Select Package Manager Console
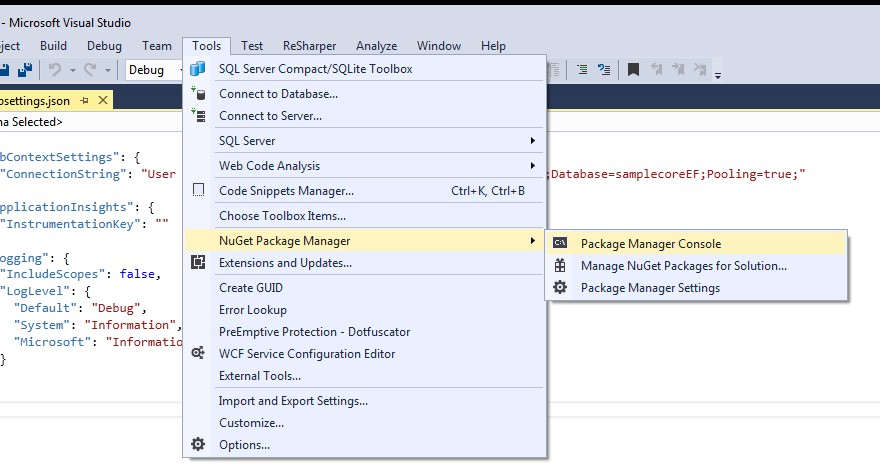The height and width of the screenshot is (475, 880). click(650, 244)
